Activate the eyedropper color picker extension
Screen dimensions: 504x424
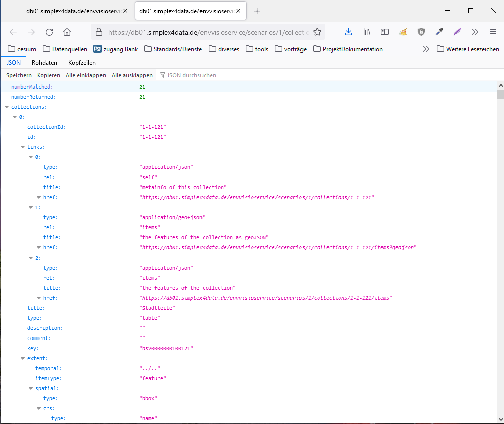pyautogui.click(x=439, y=32)
